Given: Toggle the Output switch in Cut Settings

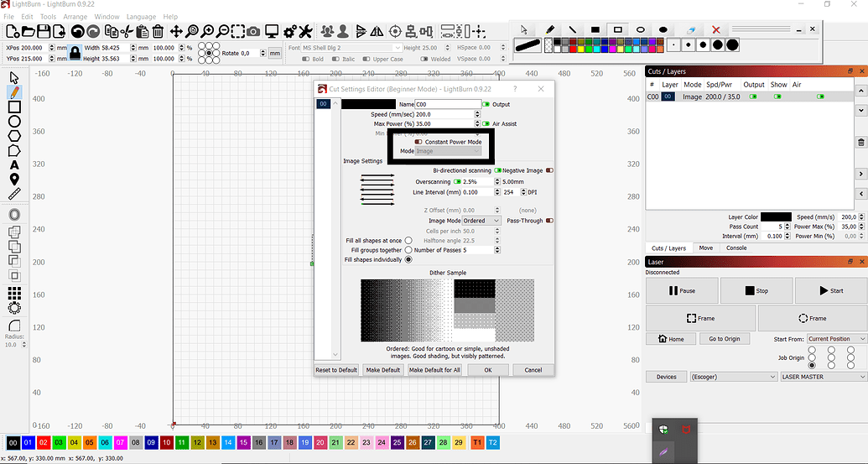Looking at the screenshot, I should [x=486, y=104].
